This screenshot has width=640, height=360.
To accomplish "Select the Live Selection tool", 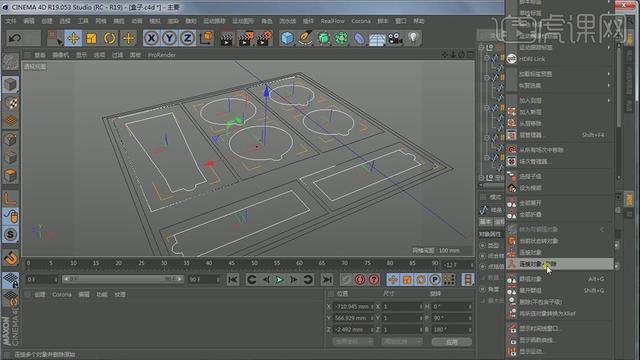I will [54, 38].
